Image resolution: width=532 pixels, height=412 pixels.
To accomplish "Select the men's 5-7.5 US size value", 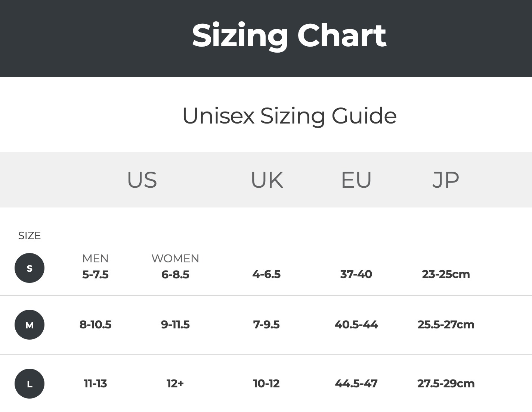I will click(x=95, y=275).
